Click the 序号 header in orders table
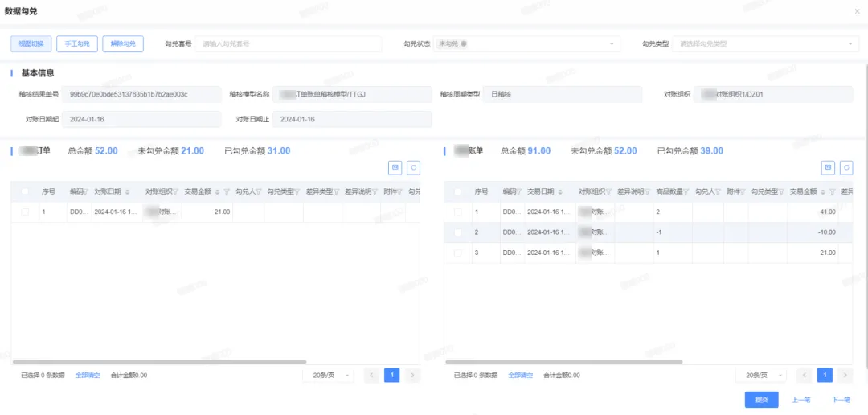This screenshot has height=415, width=868. click(x=49, y=191)
